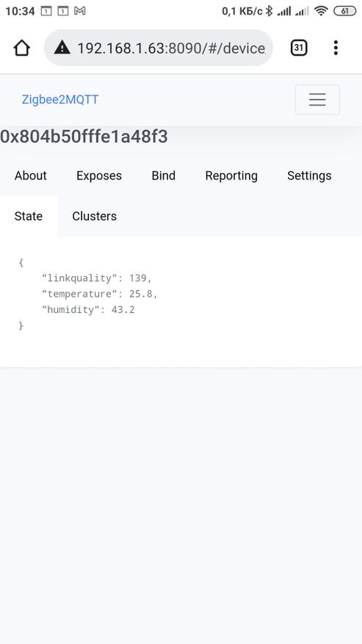
Task: Tap the Gmail notification icon in status bar
Action: 80,11
